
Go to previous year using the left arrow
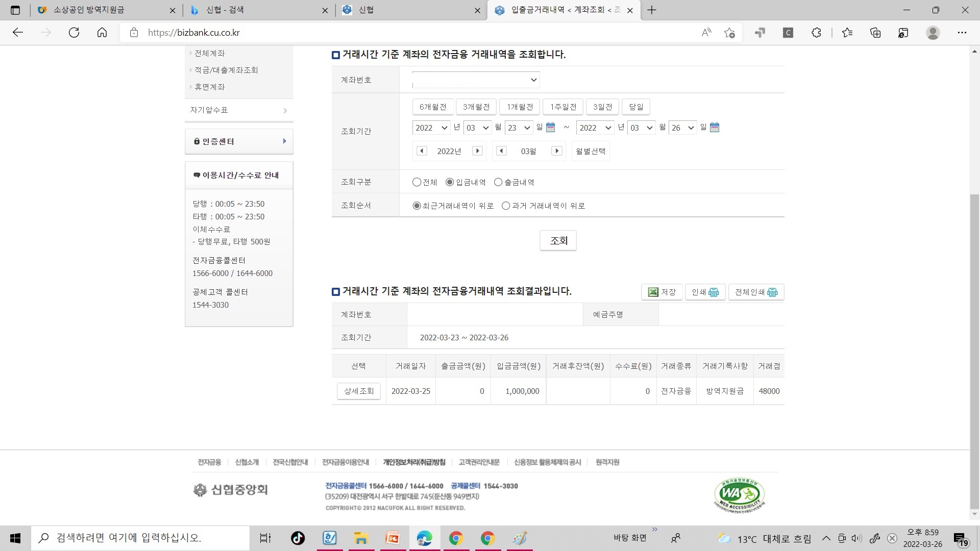(422, 151)
